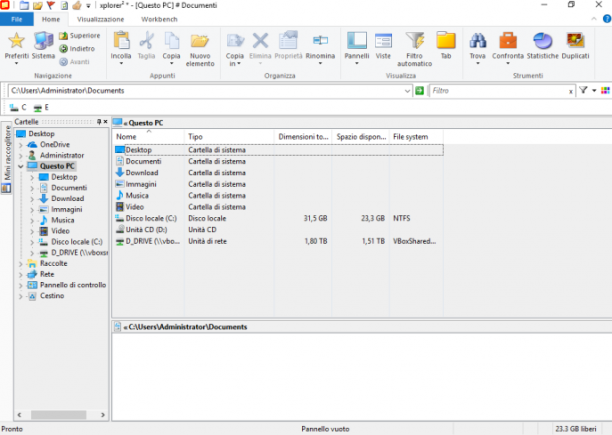Open the Preferiti star icon
Viewport: 612px width, 435px height.
pyautogui.click(x=16, y=40)
